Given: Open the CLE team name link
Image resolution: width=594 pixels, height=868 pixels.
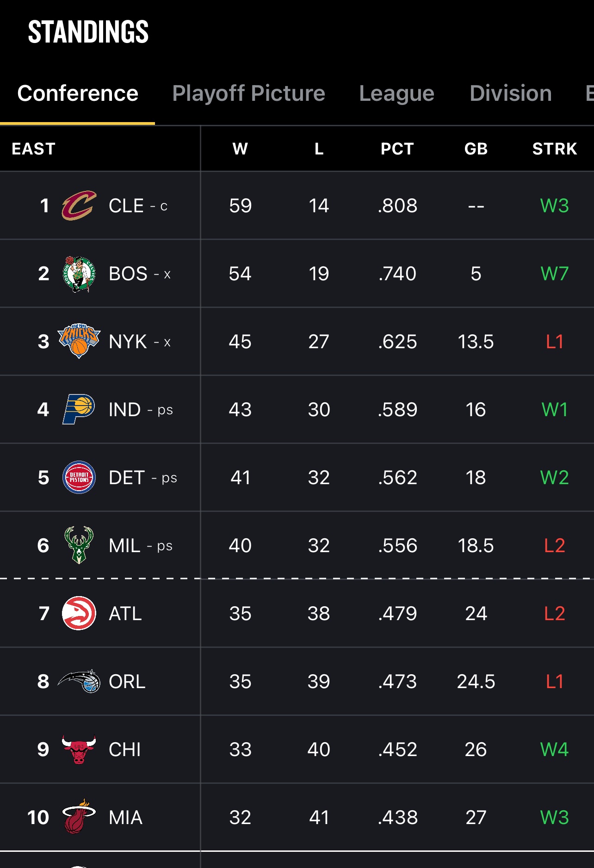Looking at the screenshot, I should pyautogui.click(x=126, y=206).
